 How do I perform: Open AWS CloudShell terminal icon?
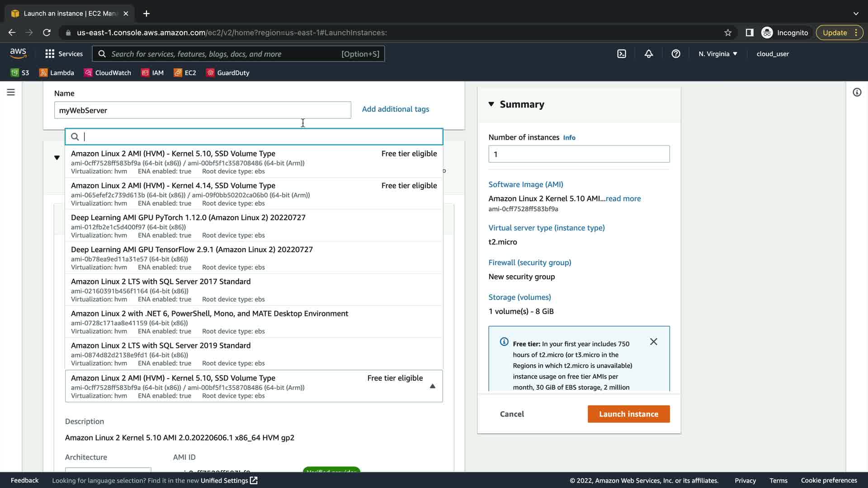click(x=622, y=54)
